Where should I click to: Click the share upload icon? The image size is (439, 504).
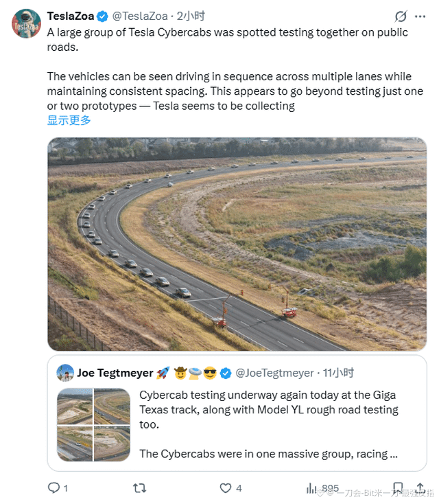420,488
